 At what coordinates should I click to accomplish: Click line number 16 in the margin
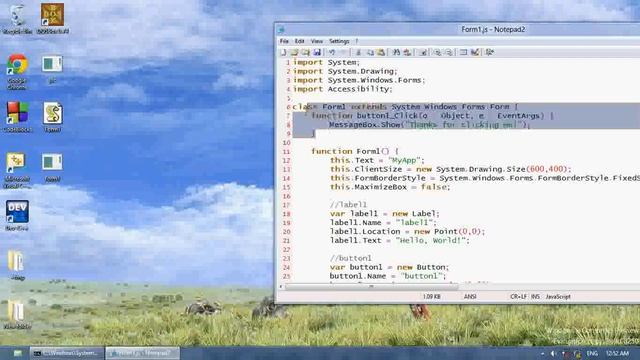click(x=287, y=196)
